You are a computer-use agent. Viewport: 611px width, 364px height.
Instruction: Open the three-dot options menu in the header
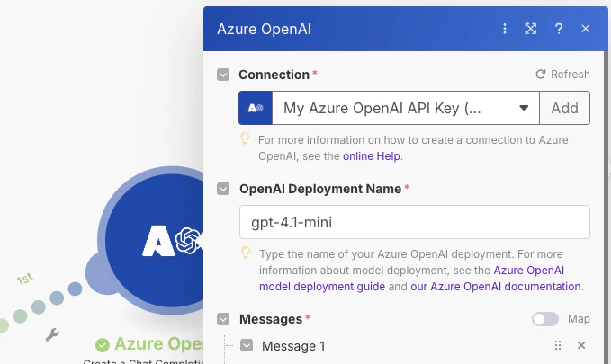505,29
